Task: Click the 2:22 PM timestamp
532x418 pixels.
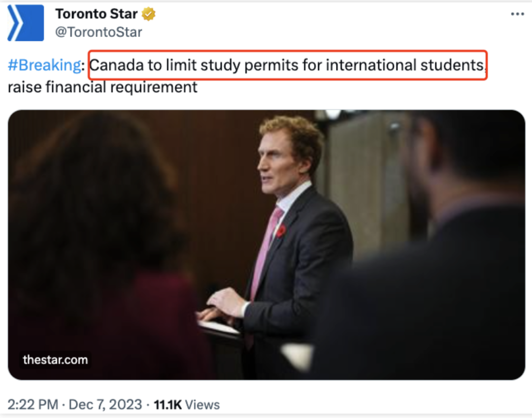Action: (33, 405)
